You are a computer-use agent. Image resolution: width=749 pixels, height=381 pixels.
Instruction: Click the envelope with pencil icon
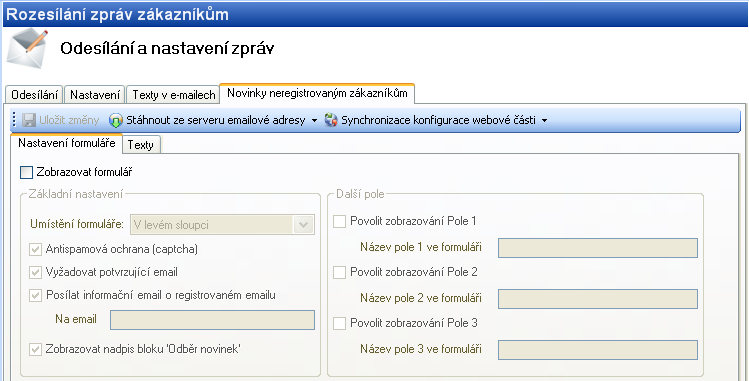click(27, 48)
